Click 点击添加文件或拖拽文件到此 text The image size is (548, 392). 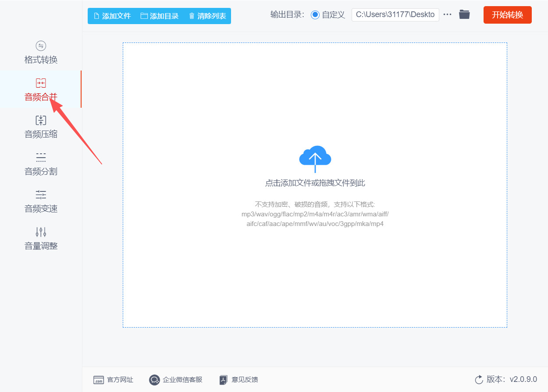point(315,183)
